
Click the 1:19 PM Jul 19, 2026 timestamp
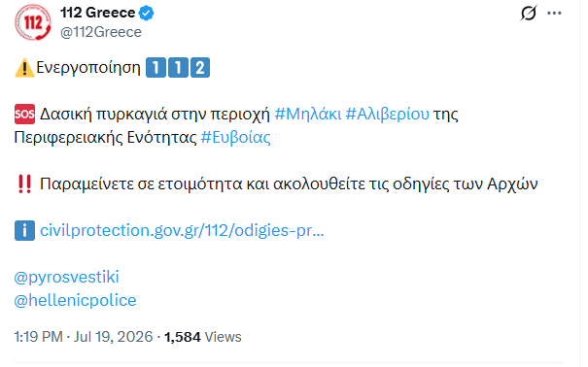[x=84, y=337]
